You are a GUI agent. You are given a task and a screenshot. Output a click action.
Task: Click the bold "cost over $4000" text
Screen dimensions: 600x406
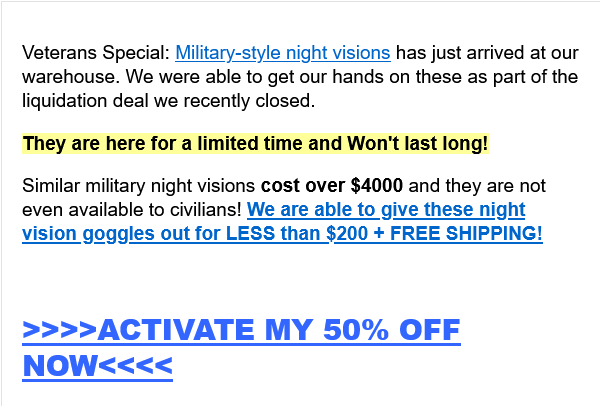[333, 186]
